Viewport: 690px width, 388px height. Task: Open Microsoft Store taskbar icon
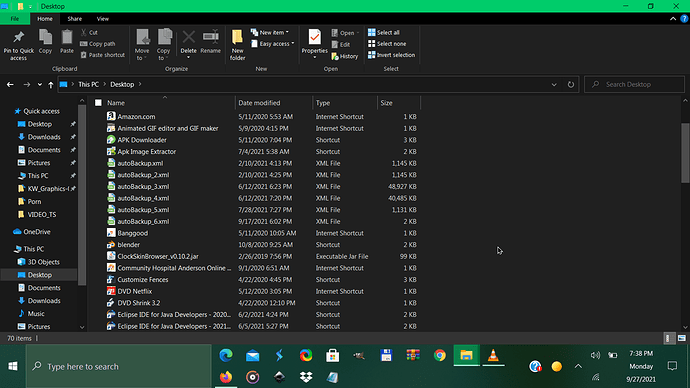pos(333,355)
